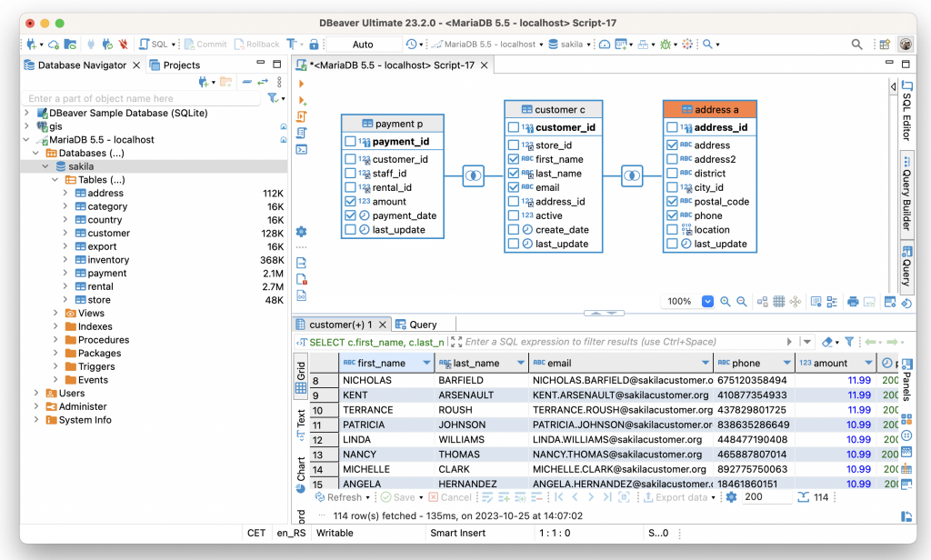Image resolution: width=931 pixels, height=560 pixels.
Task: Click the join icon between payment and customer
Action: tap(473, 175)
